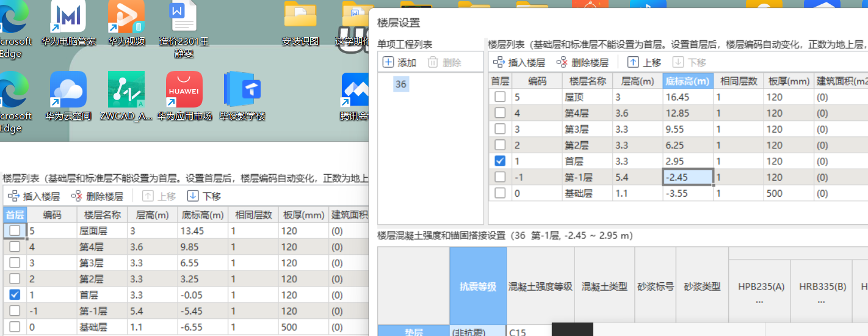The height and width of the screenshot is (336, 868).
Task: Select project 36 in 单项工程列表
Action: (401, 84)
